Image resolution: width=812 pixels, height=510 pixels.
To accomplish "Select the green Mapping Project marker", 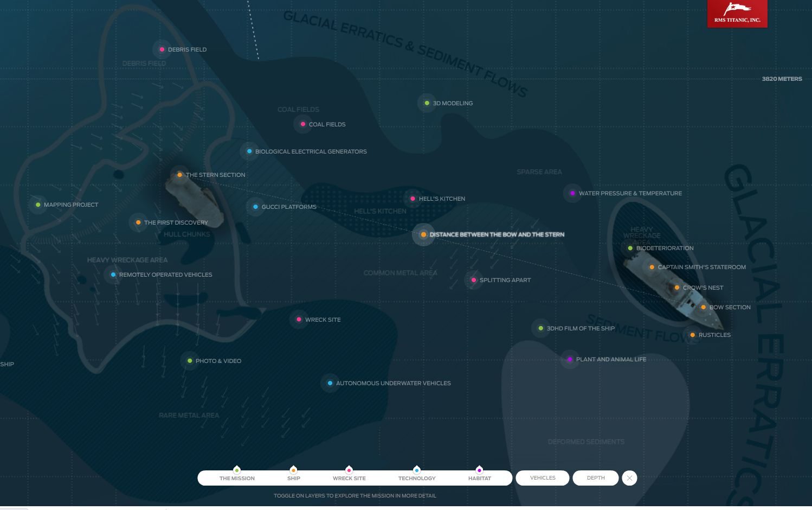I will [x=37, y=205].
